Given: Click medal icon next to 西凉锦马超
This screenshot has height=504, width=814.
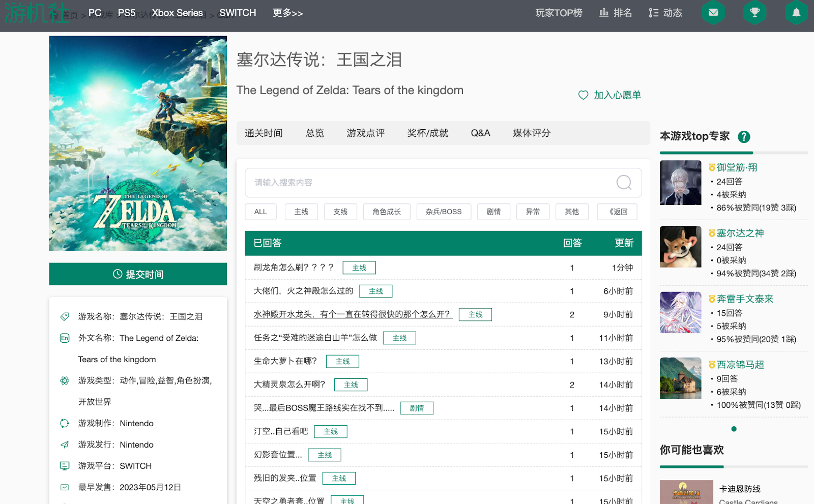Looking at the screenshot, I should pyautogui.click(x=712, y=365).
